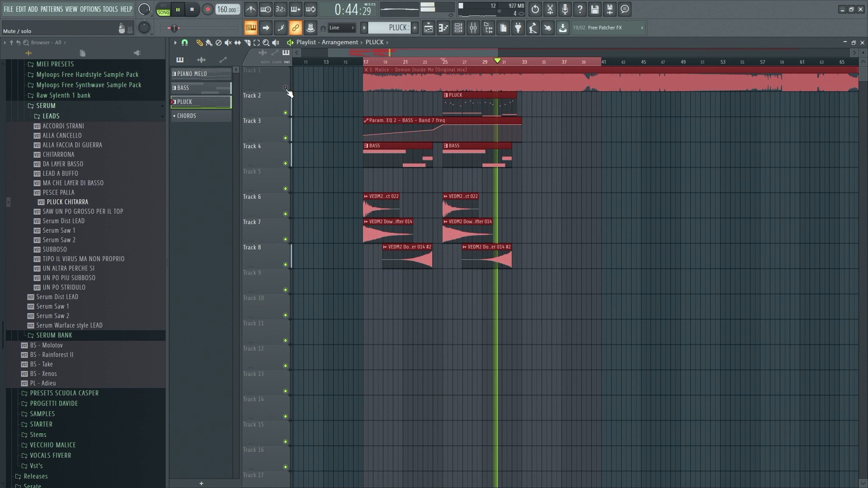Screen dimensions: 868x488
Task: Select the PIANO MELO pattern
Action: click(x=201, y=74)
